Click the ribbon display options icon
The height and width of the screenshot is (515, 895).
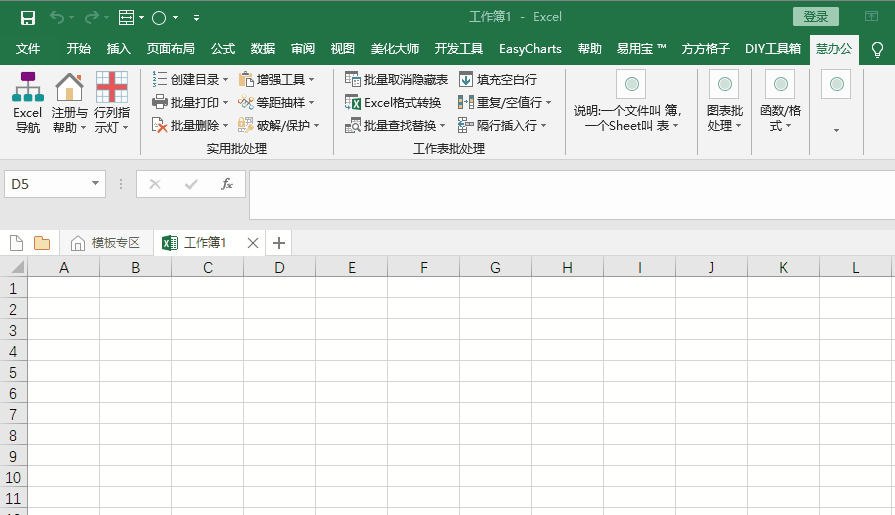(x=871, y=17)
